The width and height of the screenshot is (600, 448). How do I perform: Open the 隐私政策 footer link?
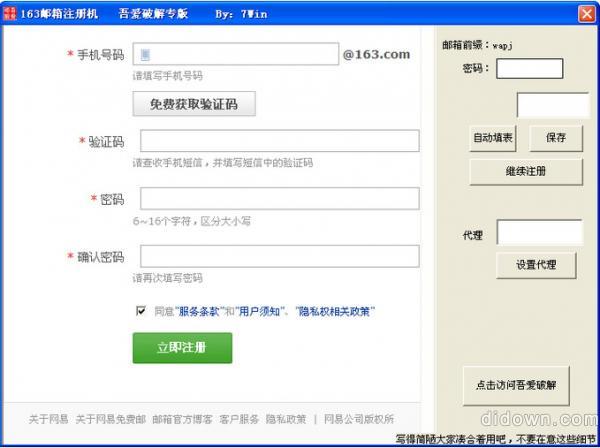click(286, 419)
